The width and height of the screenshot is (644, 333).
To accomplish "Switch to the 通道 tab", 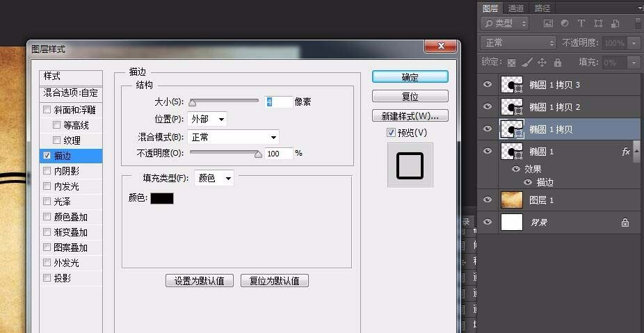I will [x=516, y=8].
